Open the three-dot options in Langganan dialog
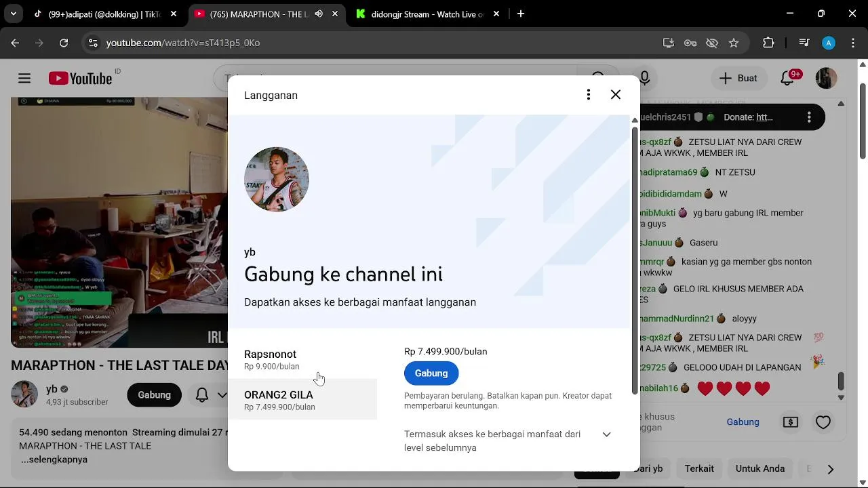 (x=589, y=95)
